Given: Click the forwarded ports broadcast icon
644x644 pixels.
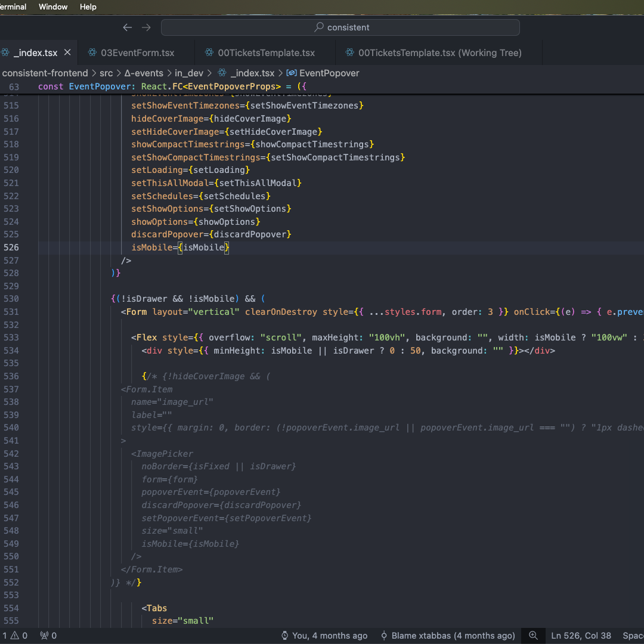Looking at the screenshot, I should coord(44,636).
